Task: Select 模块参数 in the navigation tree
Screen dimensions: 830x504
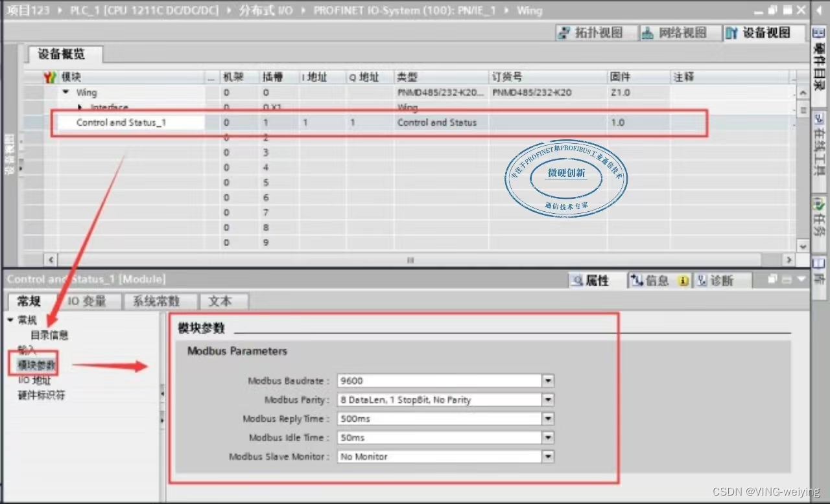Action: [x=36, y=365]
